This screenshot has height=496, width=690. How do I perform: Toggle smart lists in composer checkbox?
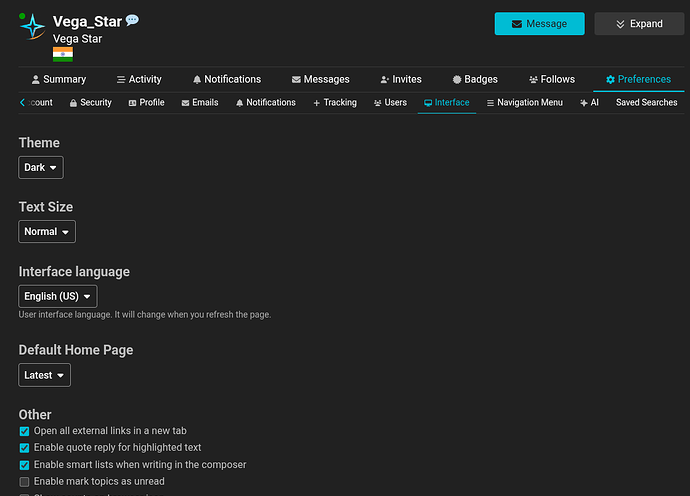[x=25, y=465]
